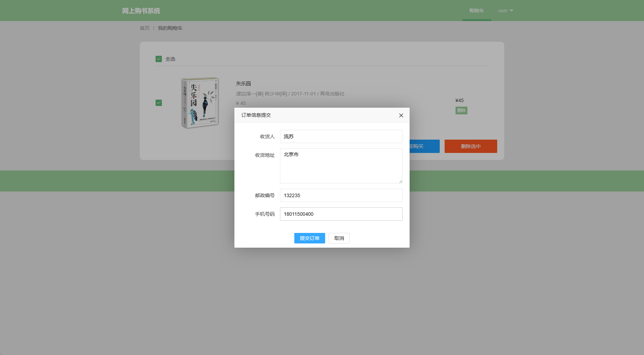Click the 提交订单 submit button
This screenshot has width=644, height=355.
(309, 238)
